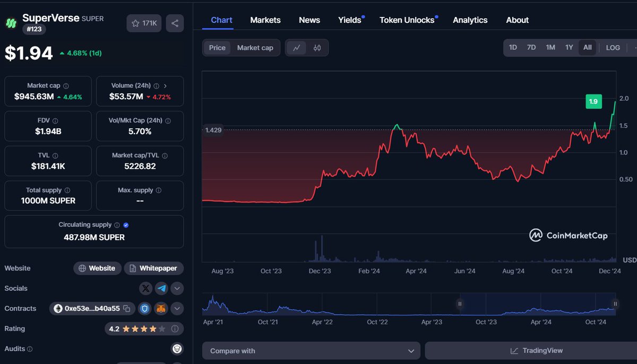Expand more contracts dropdown
Screen dimensions: 637x364
pos(177,309)
